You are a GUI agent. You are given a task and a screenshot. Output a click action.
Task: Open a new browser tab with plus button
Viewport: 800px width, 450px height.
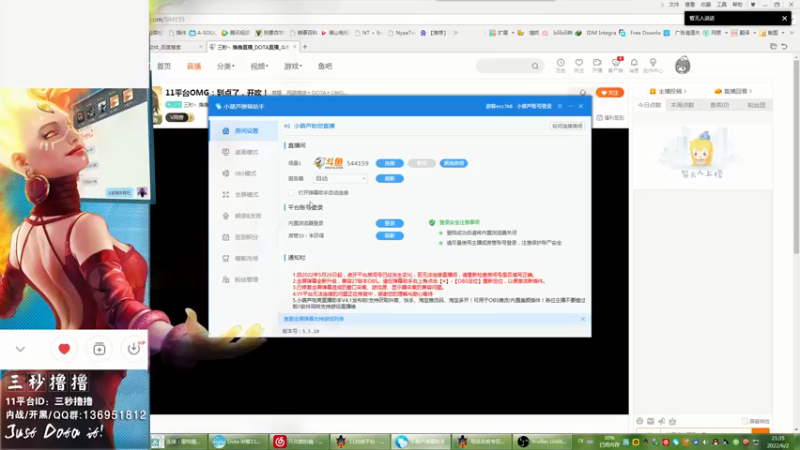click(x=305, y=46)
